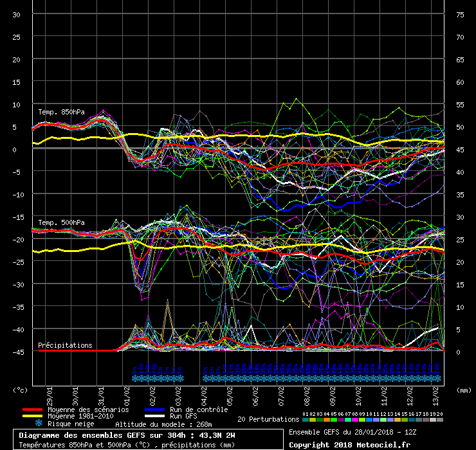Click the 'Run GFS' legend label
Screen dimensions: 476x450
[x=183, y=416]
